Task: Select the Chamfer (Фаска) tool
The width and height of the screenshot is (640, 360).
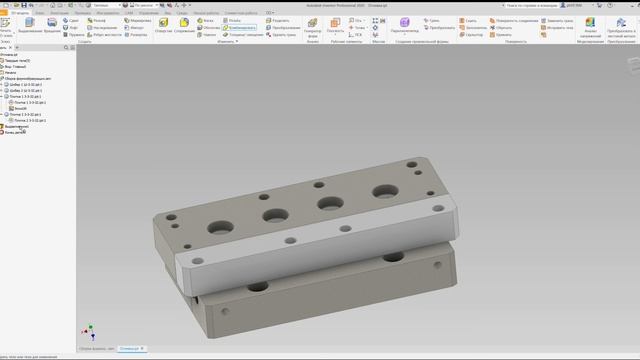Action: (205, 20)
